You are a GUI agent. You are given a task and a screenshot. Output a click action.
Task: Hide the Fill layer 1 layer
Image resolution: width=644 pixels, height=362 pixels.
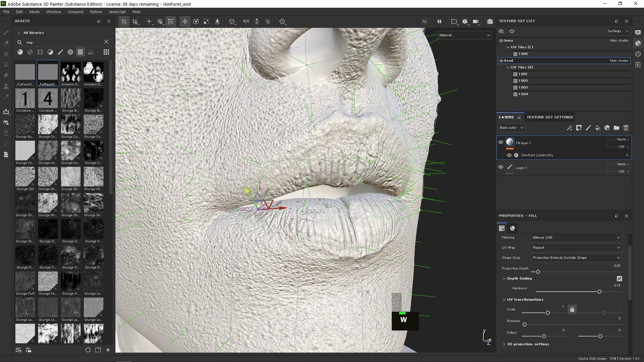tap(500, 142)
